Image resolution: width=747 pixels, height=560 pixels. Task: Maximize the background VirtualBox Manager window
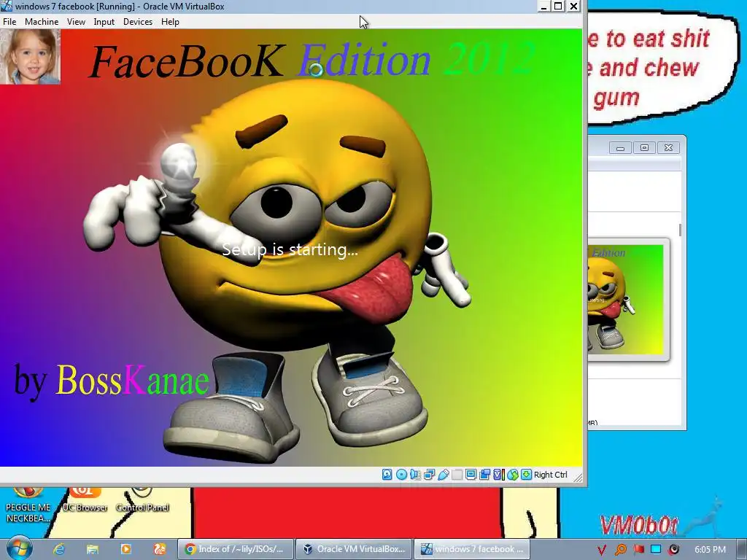pyautogui.click(x=644, y=147)
